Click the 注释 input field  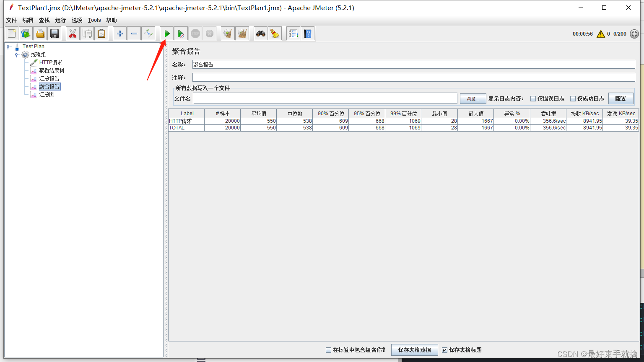[413, 78]
